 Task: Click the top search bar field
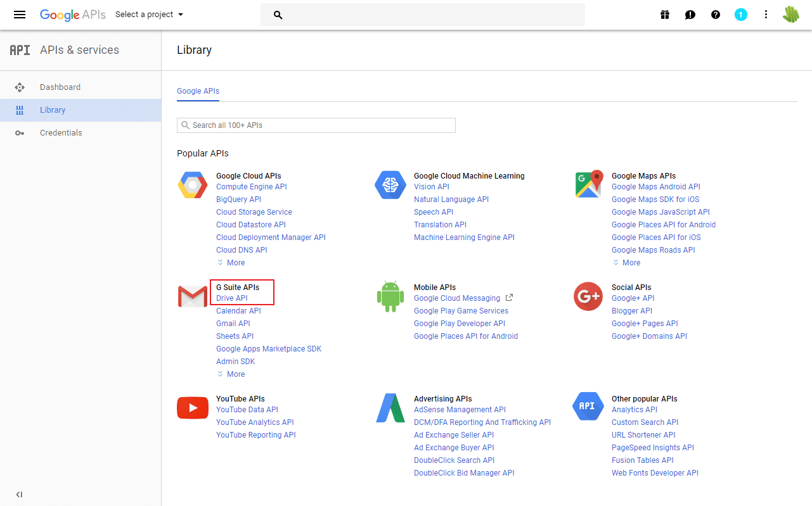pyautogui.click(x=423, y=15)
